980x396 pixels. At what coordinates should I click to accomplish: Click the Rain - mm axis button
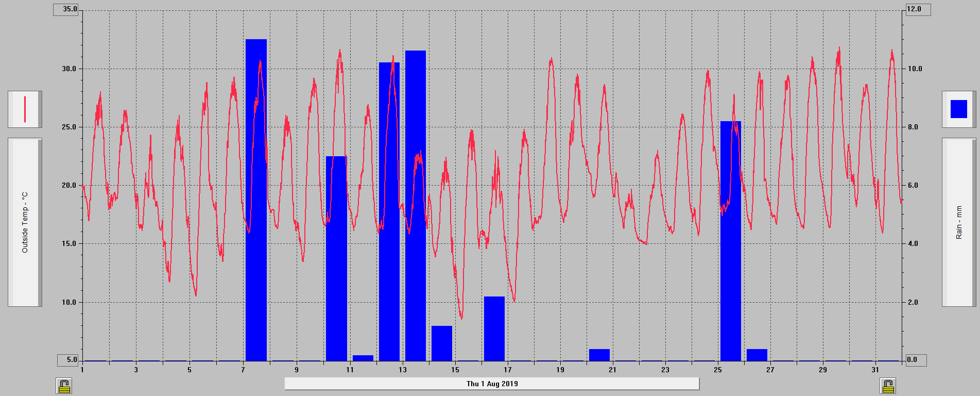[x=958, y=222]
